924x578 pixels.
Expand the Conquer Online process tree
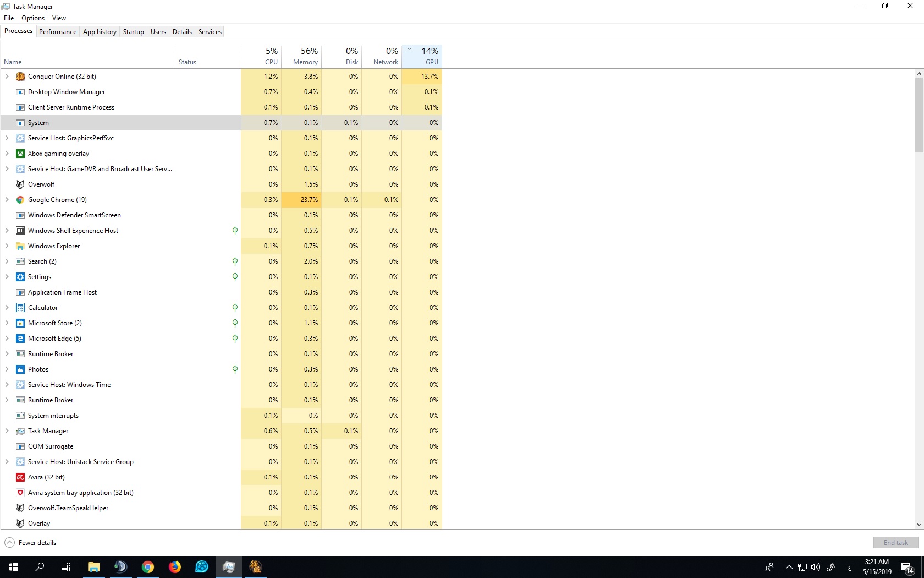click(7, 77)
